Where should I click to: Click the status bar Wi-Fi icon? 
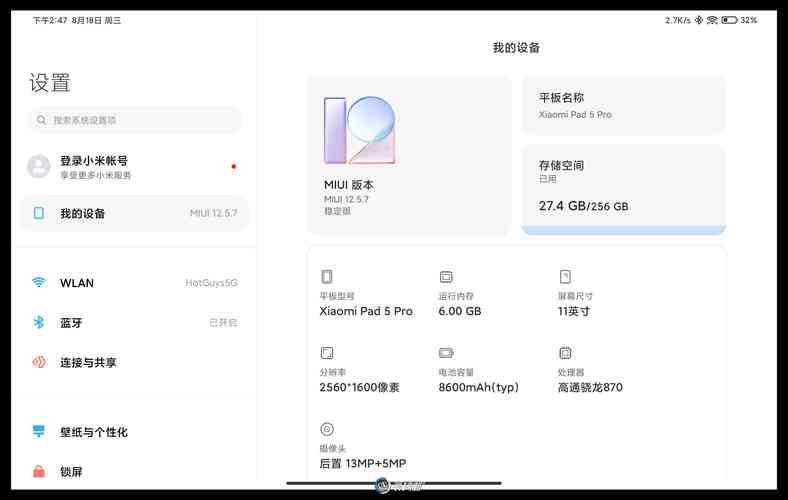(x=712, y=20)
